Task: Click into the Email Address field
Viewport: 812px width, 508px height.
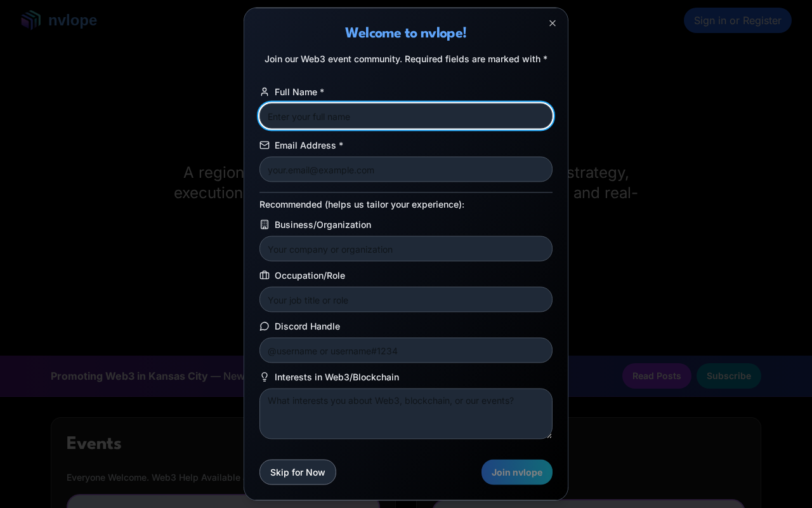Action: coord(406,170)
